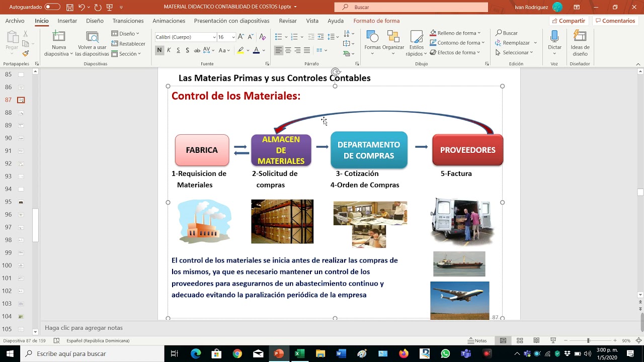Open Contorno de forma dropdown
Viewport: 644px width, 362px height.
click(457, 43)
